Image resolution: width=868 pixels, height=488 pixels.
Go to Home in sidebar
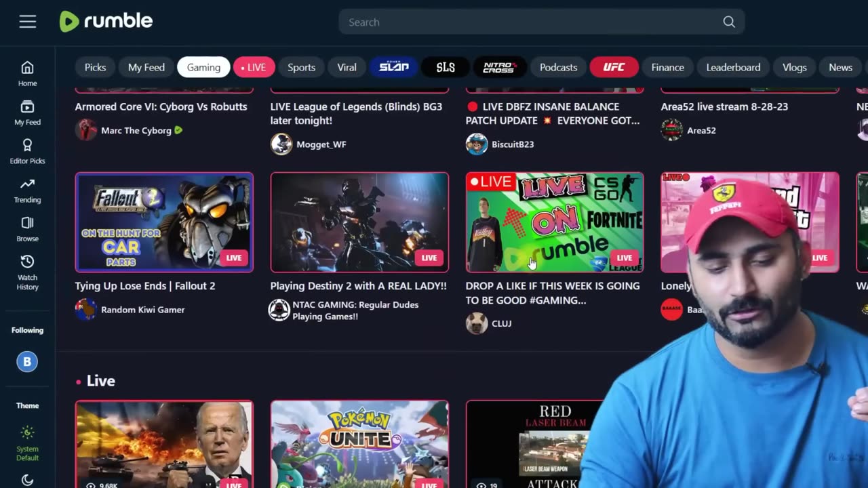[x=28, y=74]
